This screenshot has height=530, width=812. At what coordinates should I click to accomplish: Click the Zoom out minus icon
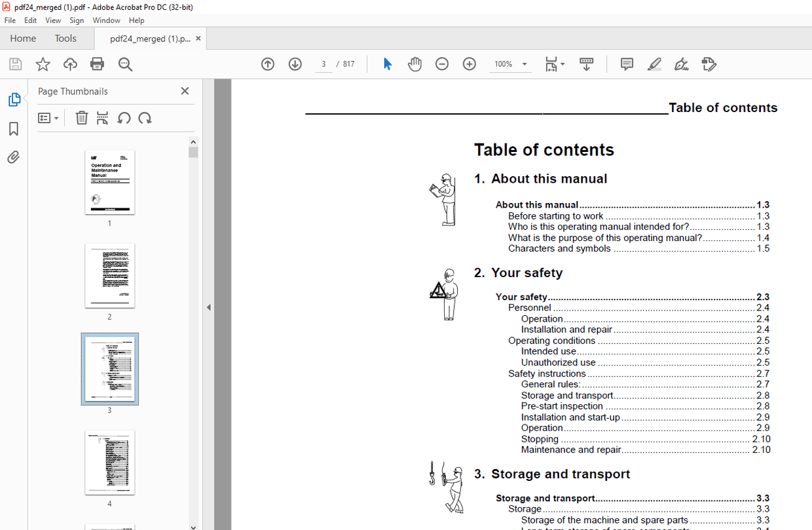tap(442, 64)
